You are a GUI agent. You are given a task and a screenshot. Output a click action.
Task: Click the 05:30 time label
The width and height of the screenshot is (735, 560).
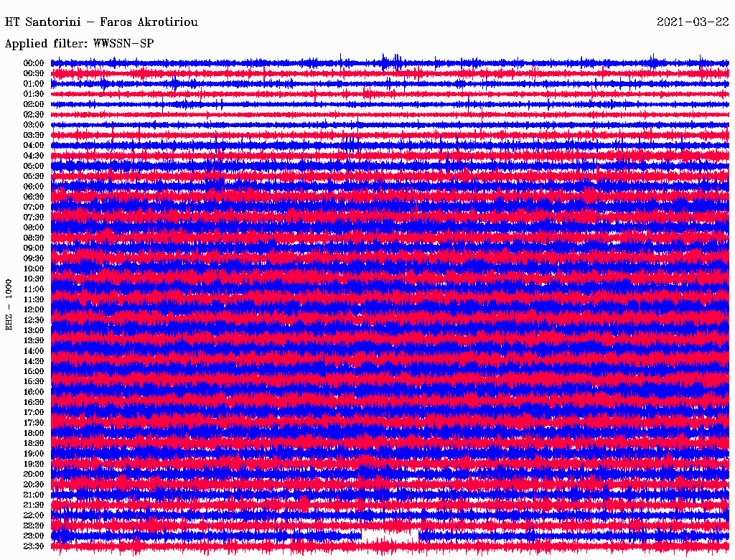coord(34,177)
